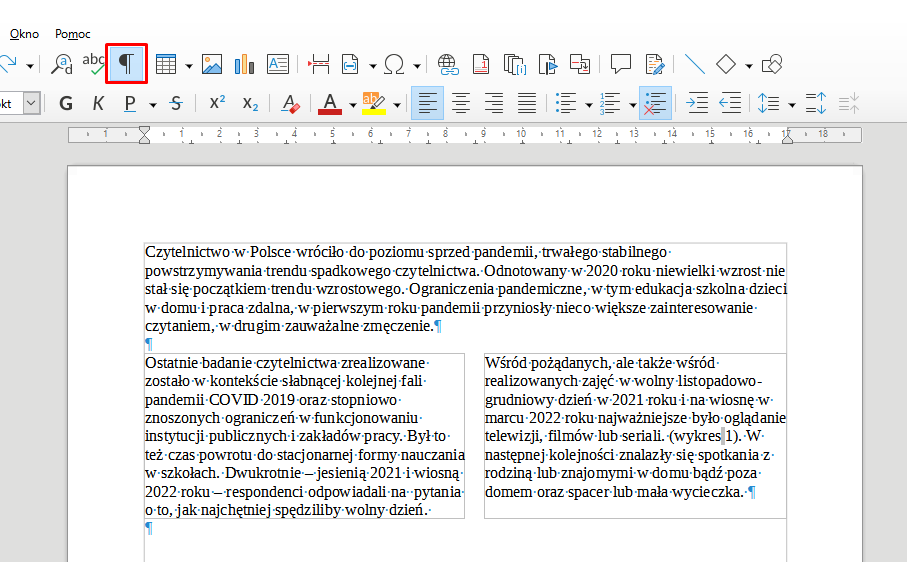
Task: Open the special character omega icon
Action: [x=394, y=64]
